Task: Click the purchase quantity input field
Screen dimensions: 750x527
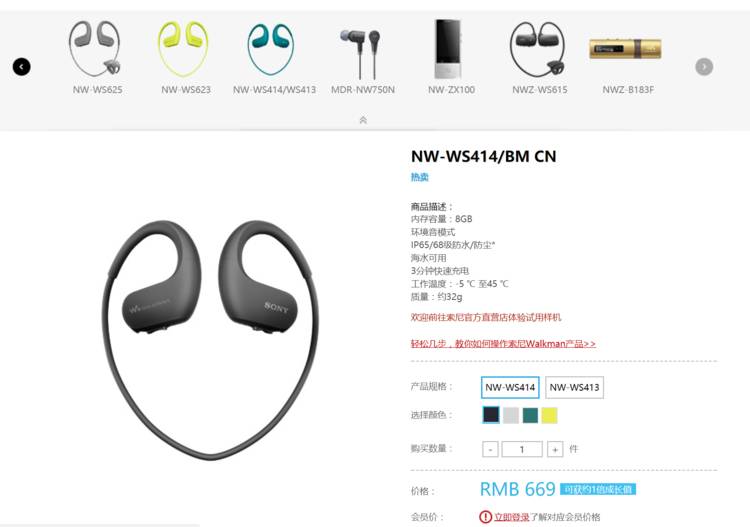Action: [522, 449]
